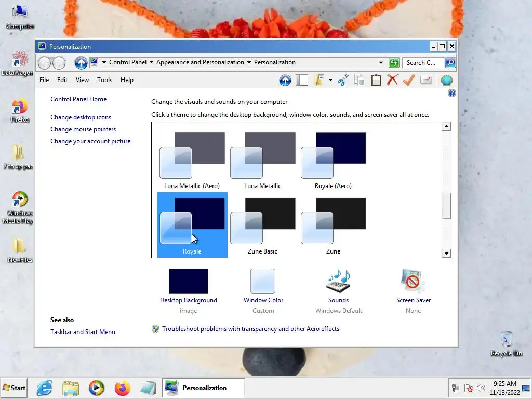This screenshot has height=399, width=532.
Task: Select the Luna Metallic (Aero) theme
Action: click(192, 160)
